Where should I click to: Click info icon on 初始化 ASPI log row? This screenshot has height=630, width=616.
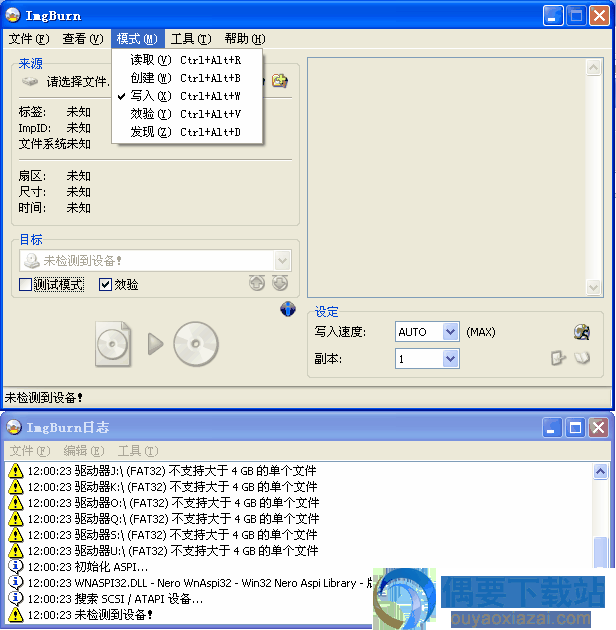point(16,567)
